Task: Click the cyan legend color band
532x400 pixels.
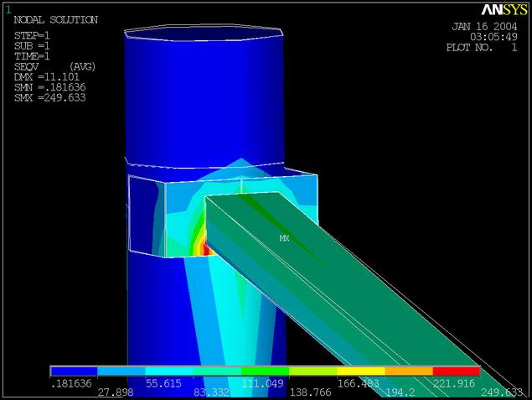Action: point(169,371)
